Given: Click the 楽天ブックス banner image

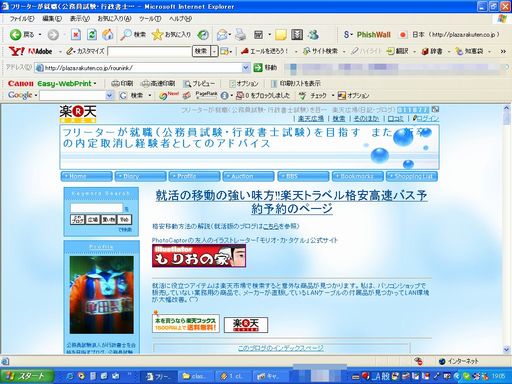Looking at the screenshot, I should (186, 324).
